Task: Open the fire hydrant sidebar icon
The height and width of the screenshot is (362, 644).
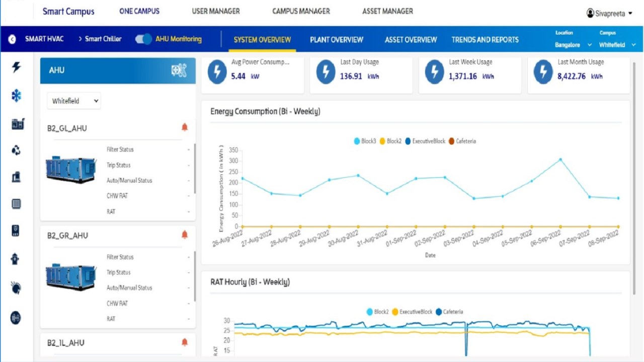Action: [x=16, y=259]
